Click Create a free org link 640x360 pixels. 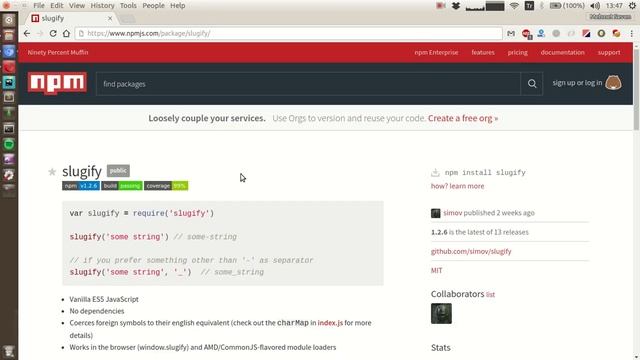coord(463,118)
